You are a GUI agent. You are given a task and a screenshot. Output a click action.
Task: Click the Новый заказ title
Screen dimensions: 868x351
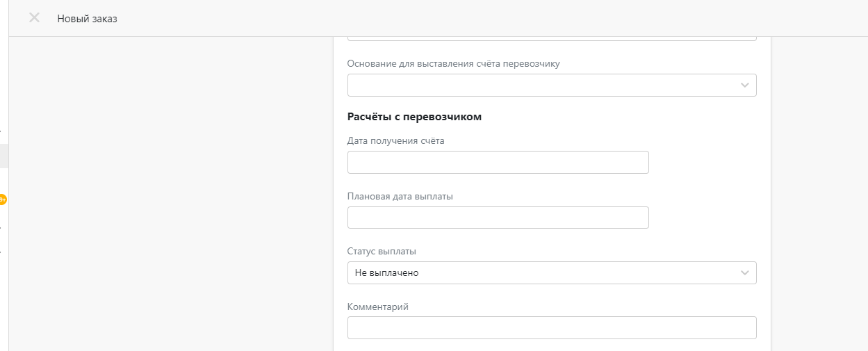click(x=87, y=19)
